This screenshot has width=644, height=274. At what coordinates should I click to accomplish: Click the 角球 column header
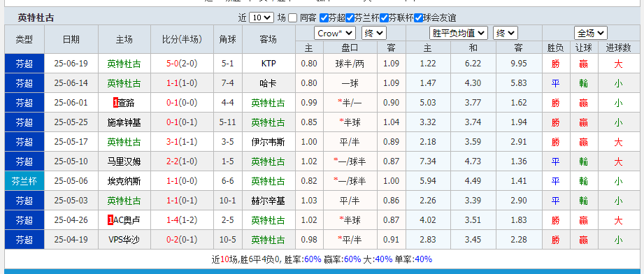click(x=228, y=39)
